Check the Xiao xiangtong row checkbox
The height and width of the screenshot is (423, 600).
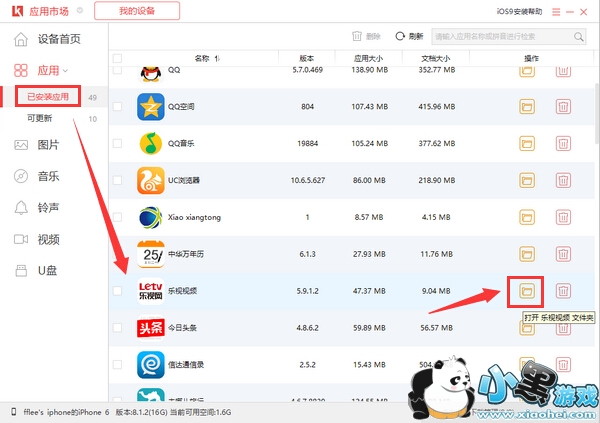point(117,217)
